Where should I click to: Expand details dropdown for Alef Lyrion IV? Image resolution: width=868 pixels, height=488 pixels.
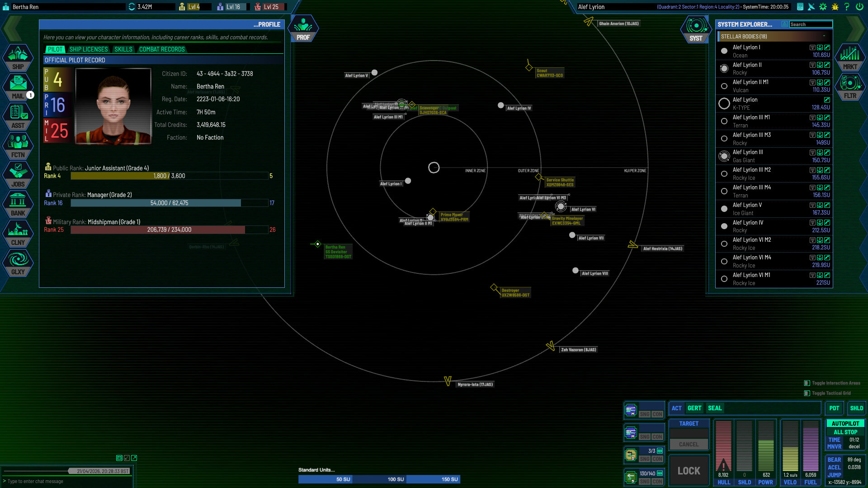(812, 223)
